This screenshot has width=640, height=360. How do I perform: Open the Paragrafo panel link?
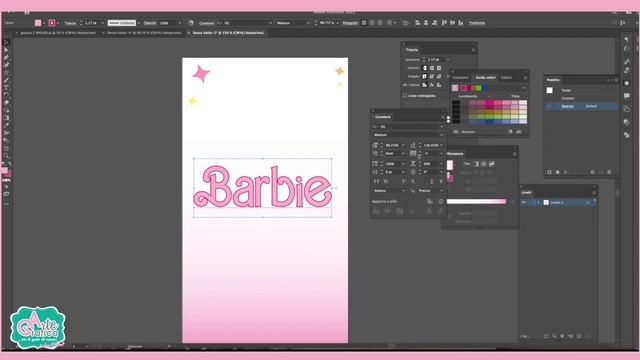[350, 23]
